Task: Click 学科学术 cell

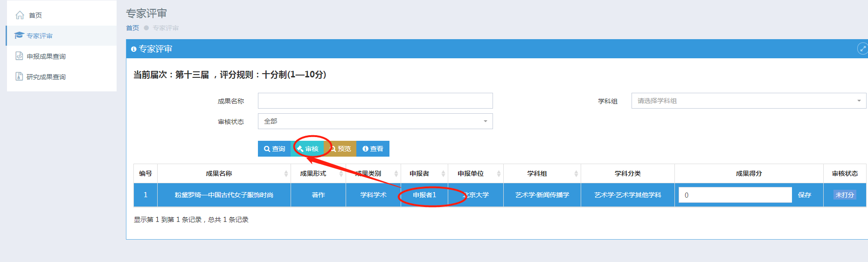Action: 373,195
